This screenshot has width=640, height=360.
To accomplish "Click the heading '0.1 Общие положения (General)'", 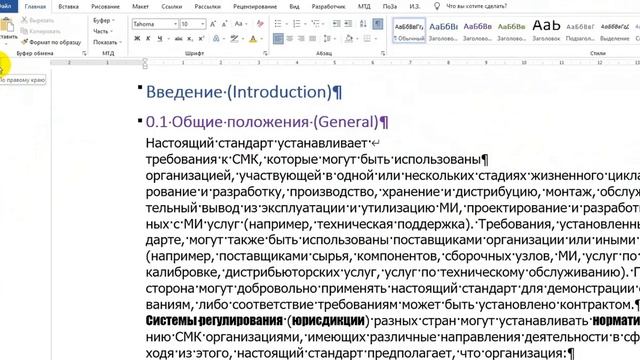I will (267, 122).
